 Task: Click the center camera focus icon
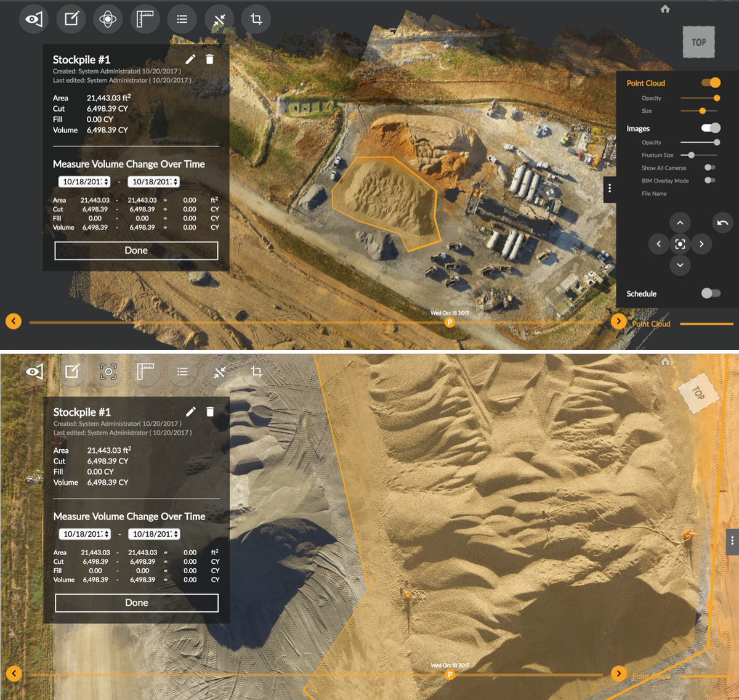680,243
